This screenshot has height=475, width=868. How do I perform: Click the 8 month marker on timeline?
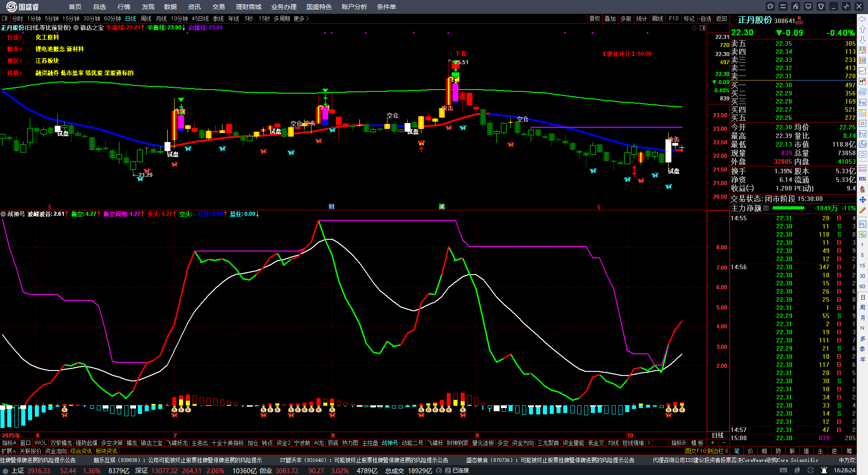click(x=333, y=436)
